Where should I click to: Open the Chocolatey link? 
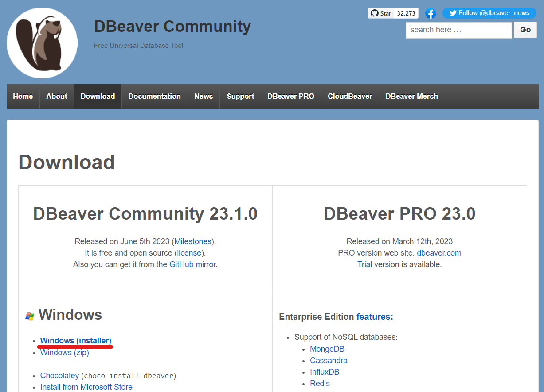[x=59, y=376]
